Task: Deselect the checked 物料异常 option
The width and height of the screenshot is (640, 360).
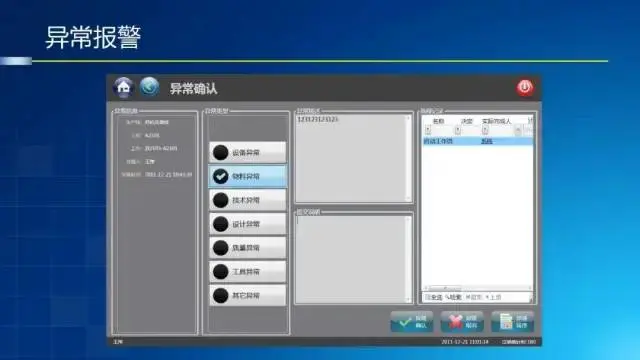Action: [247, 176]
